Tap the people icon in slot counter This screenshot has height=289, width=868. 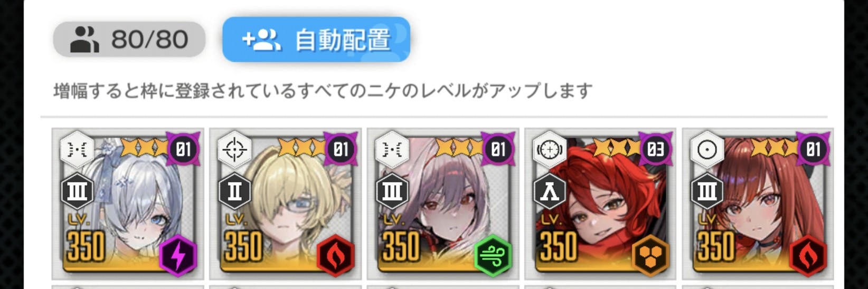click(84, 40)
